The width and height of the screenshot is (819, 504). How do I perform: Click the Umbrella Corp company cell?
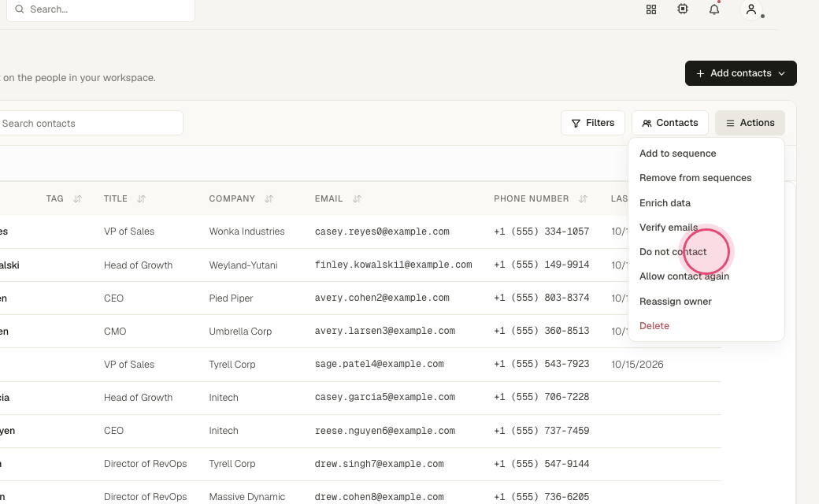point(240,332)
